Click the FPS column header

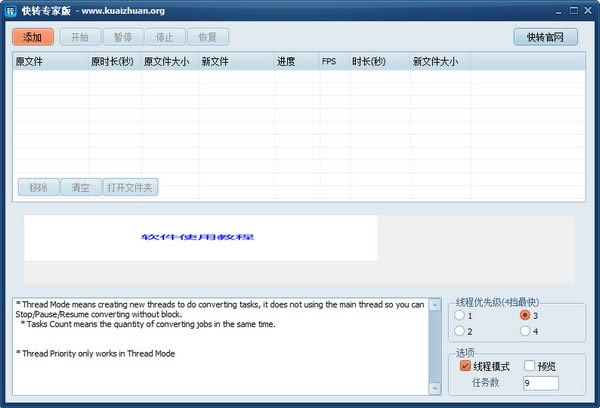click(x=335, y=61)
